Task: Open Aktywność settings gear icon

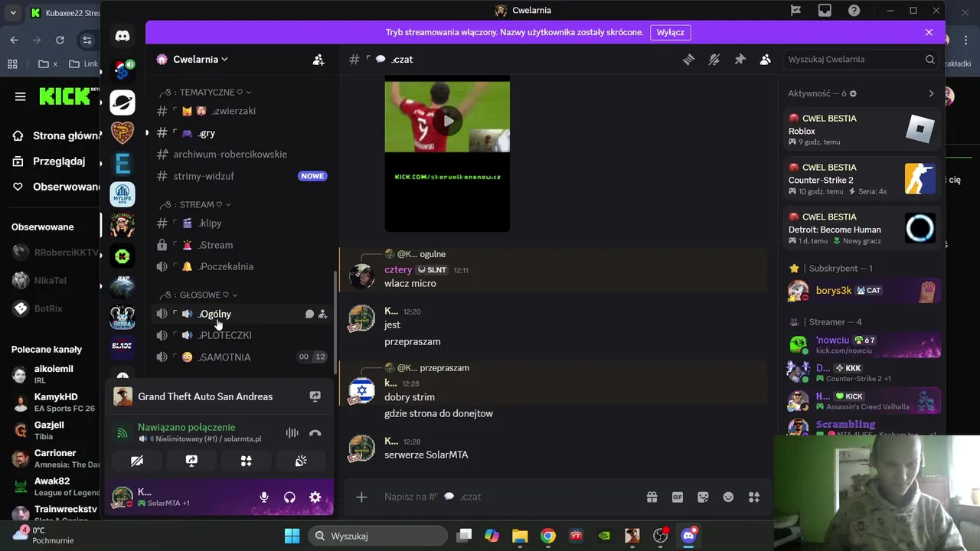Action: [x=854, y=93]
